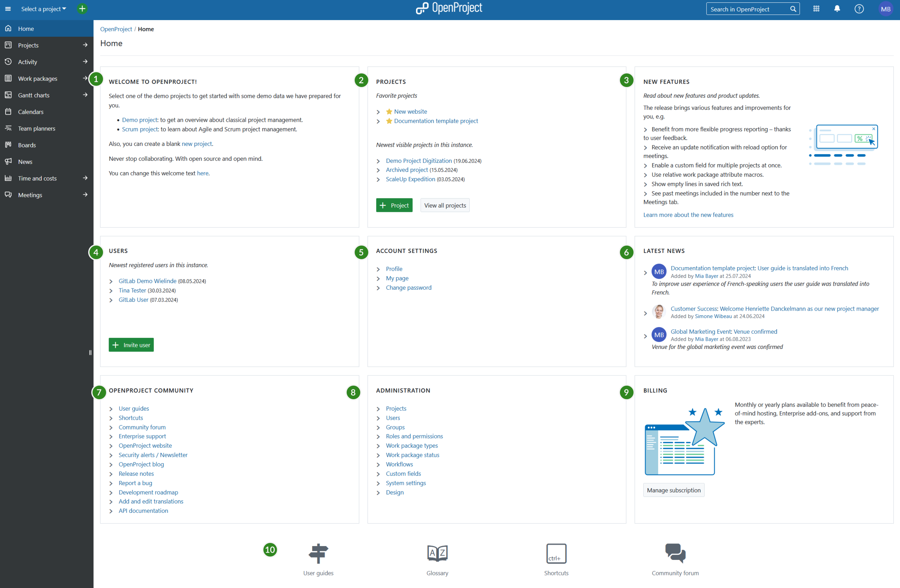The image size is (900, 588).
Task: Click the Boards icon in sidebar
Action: 8,145
